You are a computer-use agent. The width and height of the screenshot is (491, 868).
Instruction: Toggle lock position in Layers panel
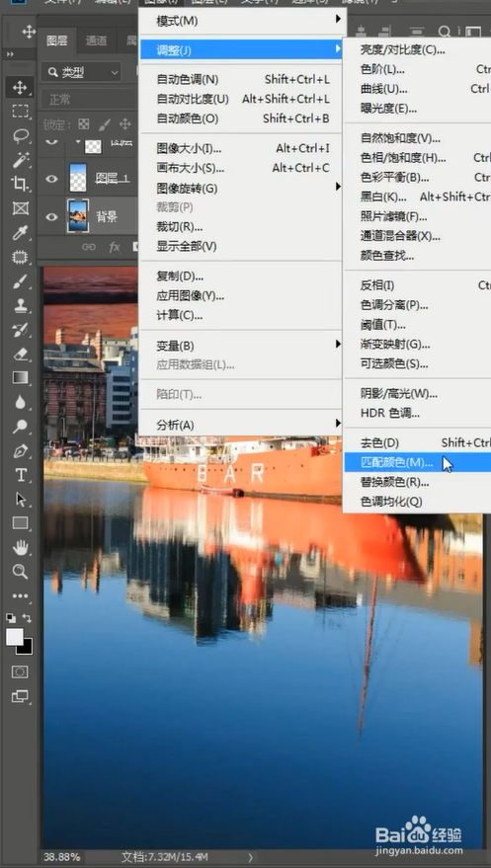[x=125, y=124]
